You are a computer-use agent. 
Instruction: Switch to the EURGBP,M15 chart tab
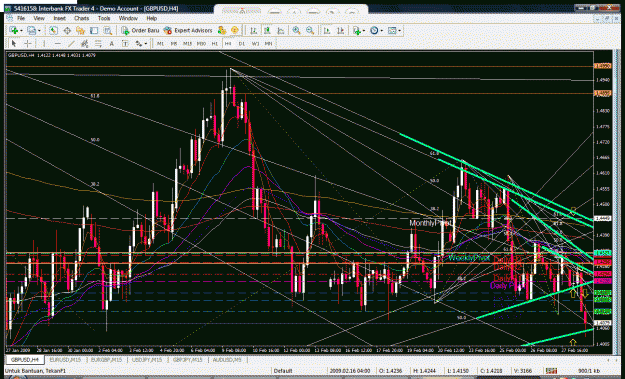tap(106, 359)
